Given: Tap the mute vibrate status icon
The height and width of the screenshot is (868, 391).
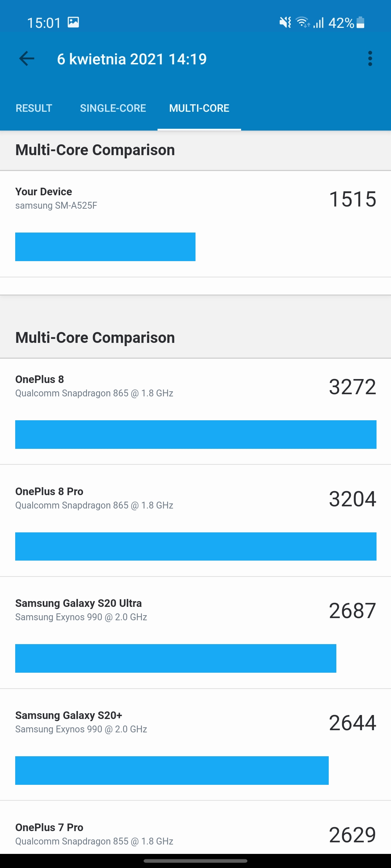Looking at the screenshot, I should coord(285,23).
